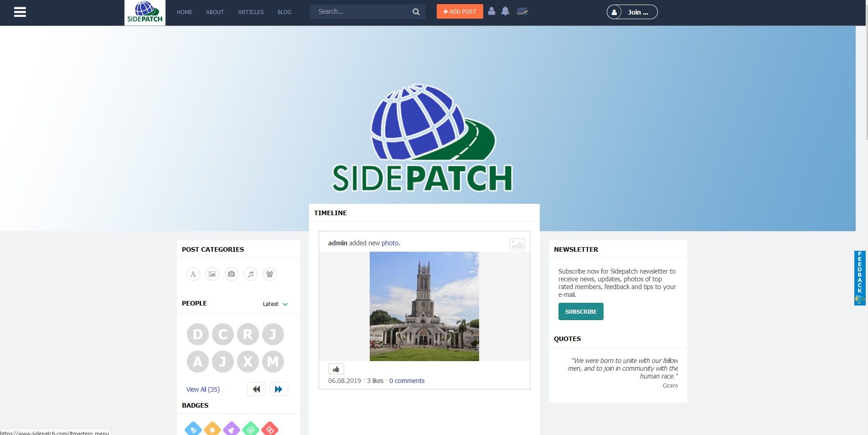The image size is (868, 435).
Task: Open the messages envelope icon
Action: 522,11
